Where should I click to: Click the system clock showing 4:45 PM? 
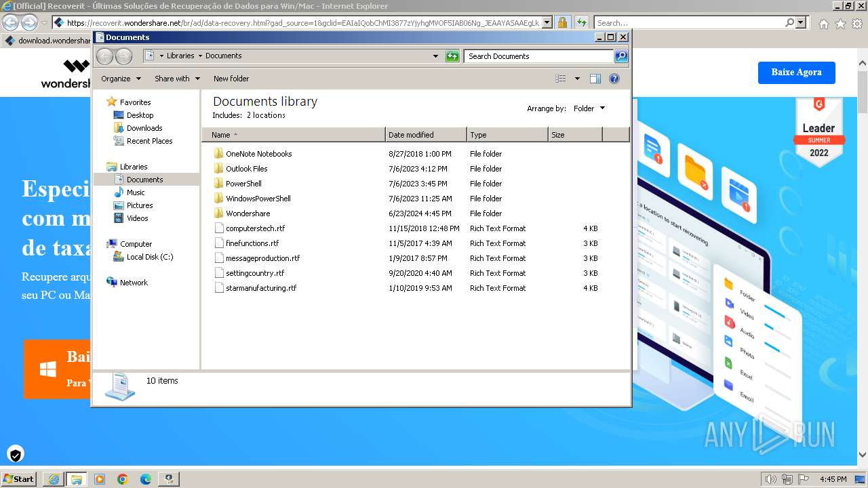click(833, 479)
